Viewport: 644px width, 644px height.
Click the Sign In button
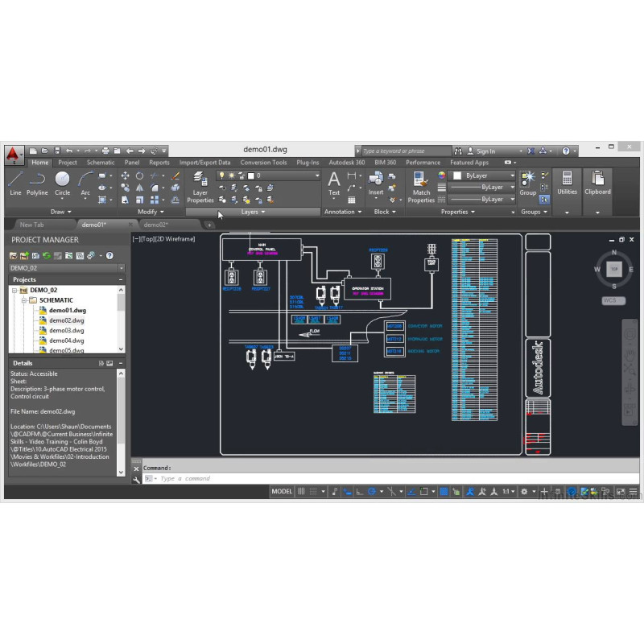click(485, 151)
